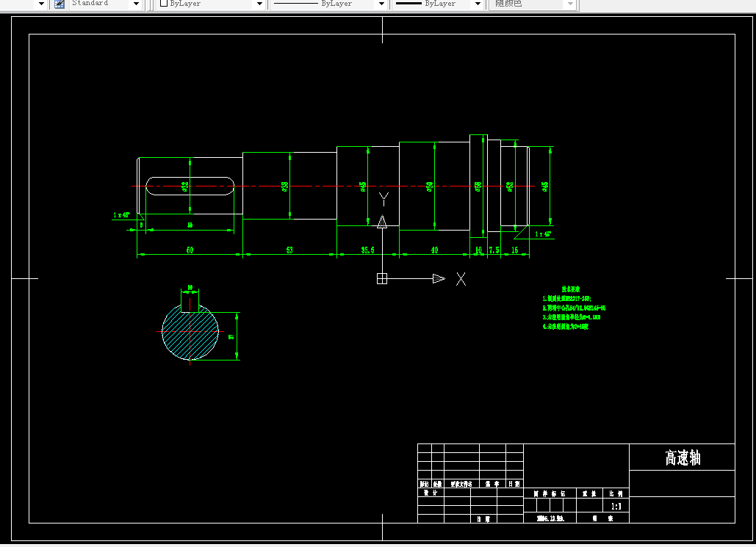Select the UCS X-axis arrowhead
Screen dimensions: 756x547
pyautogui.click(x=439, y=278)
